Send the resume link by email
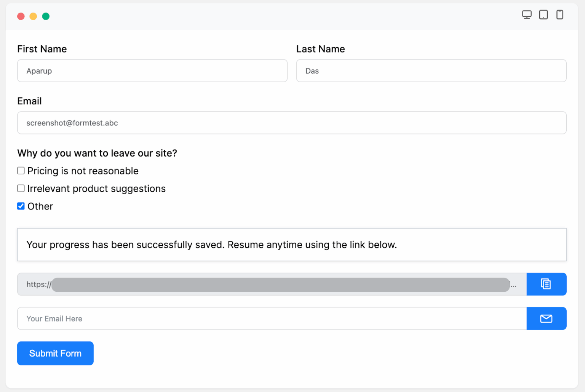 coord(546,318)
